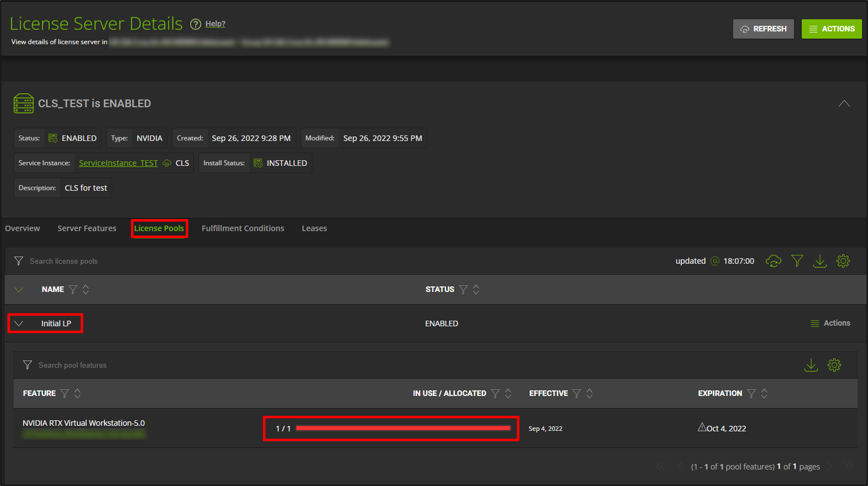
Task: Click the CLS_TEST server icon
Action: pyautogui.click(x=23, y=104)
